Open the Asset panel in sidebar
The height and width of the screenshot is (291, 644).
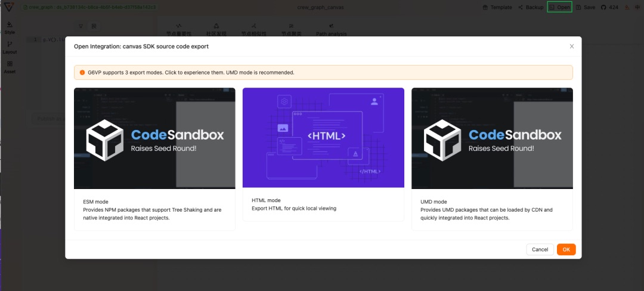tap(10, 67)
